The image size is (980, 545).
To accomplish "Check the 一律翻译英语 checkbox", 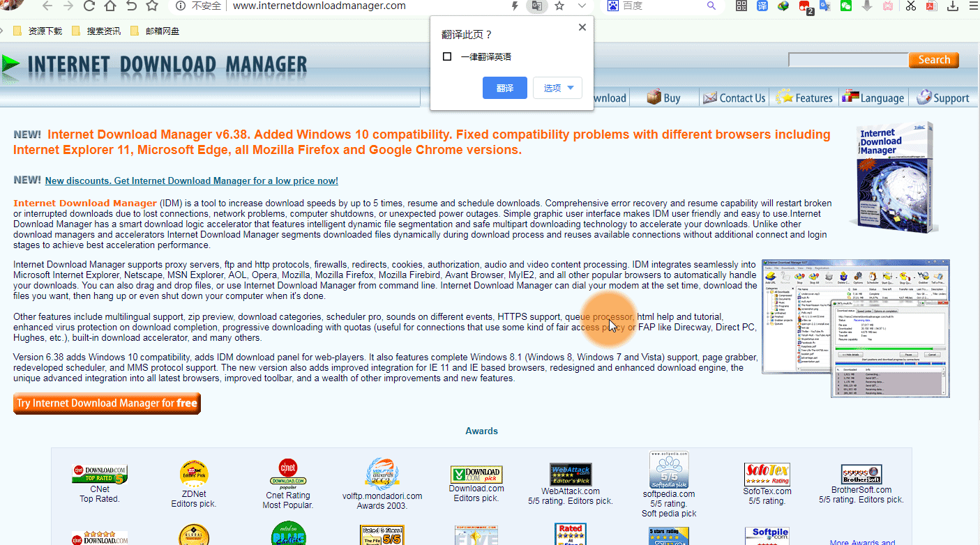I will [x=447, y=56].
